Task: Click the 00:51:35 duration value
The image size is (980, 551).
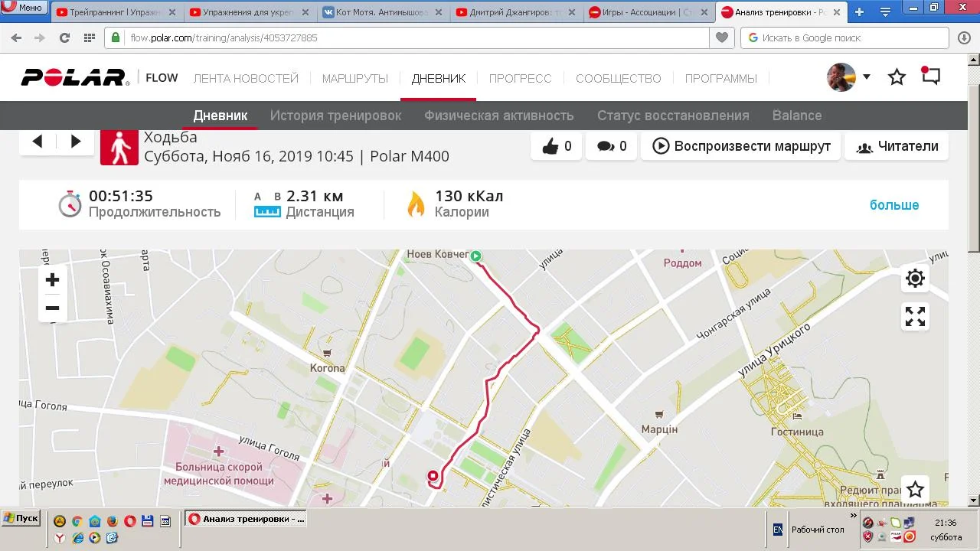Action: coord(121,196)
